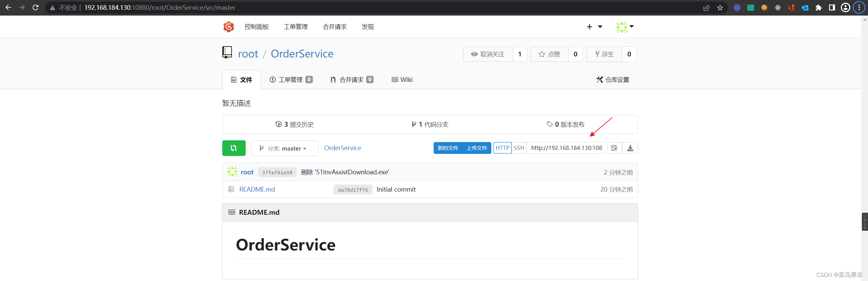868x281 pixels.
Task: Click the download repository archive icon
Action: tap(630, 148)
